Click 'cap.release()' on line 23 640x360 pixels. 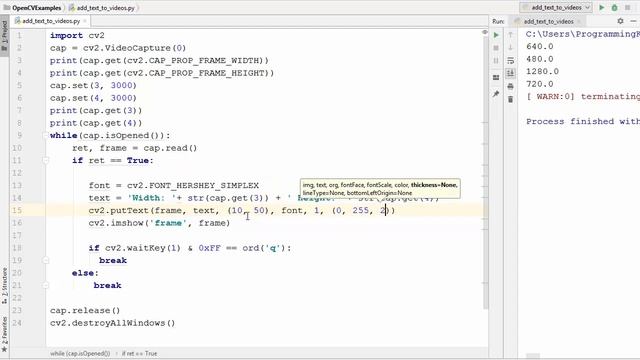click(x=85, y=311)
